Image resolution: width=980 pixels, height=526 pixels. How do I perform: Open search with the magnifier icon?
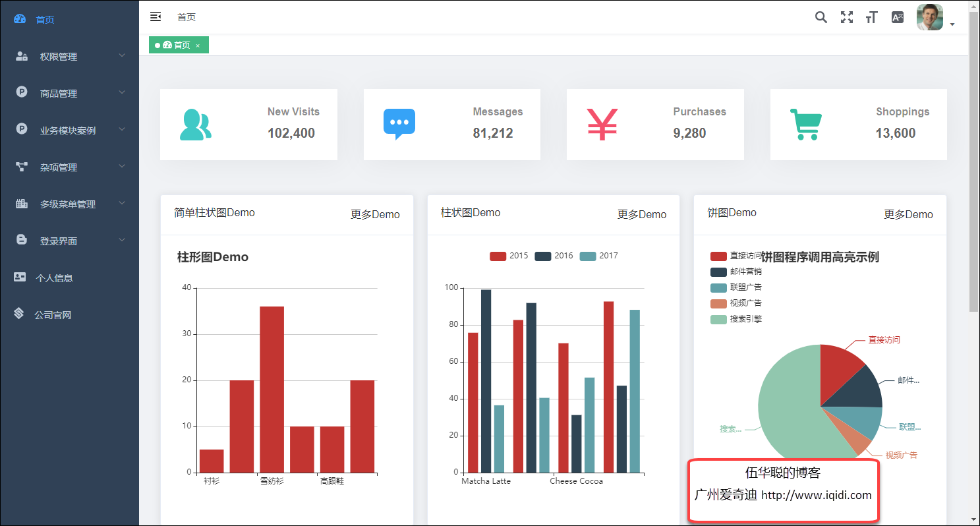coord(821,17)
